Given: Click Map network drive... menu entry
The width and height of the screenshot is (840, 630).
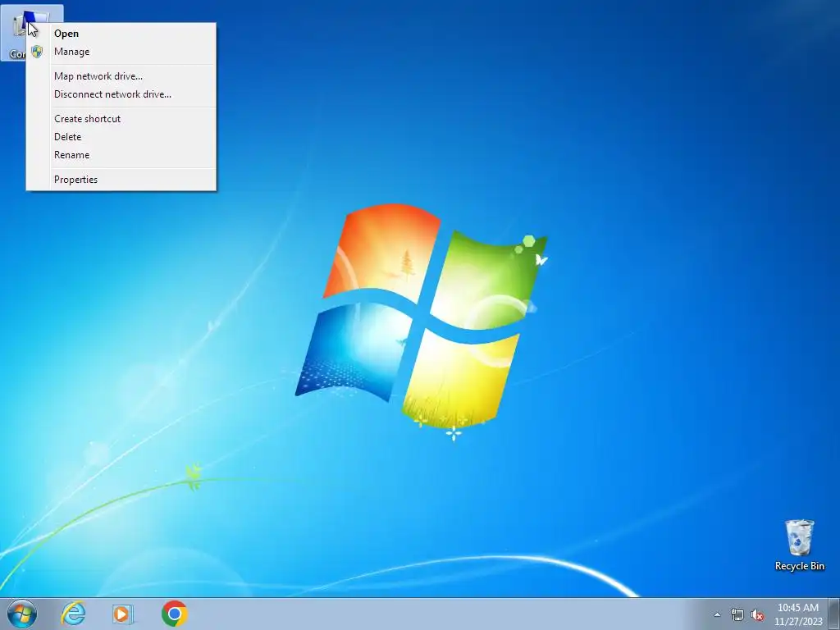Looking at the screenshot, I should click(x=121, y=76).
